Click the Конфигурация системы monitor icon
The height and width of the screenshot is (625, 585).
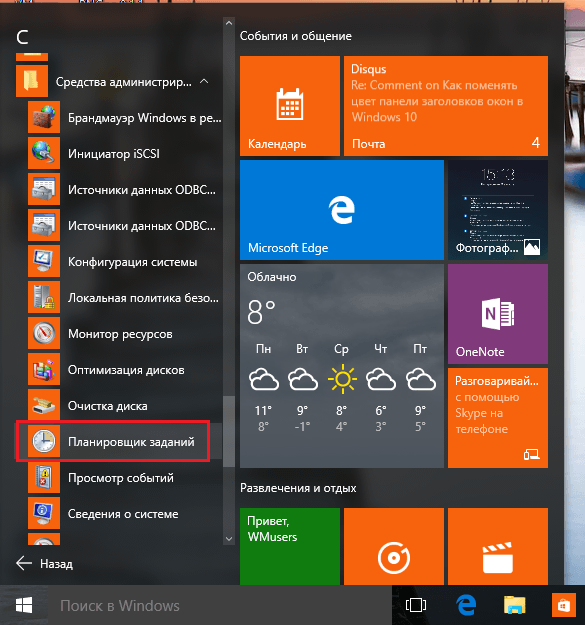click(44, 261)
